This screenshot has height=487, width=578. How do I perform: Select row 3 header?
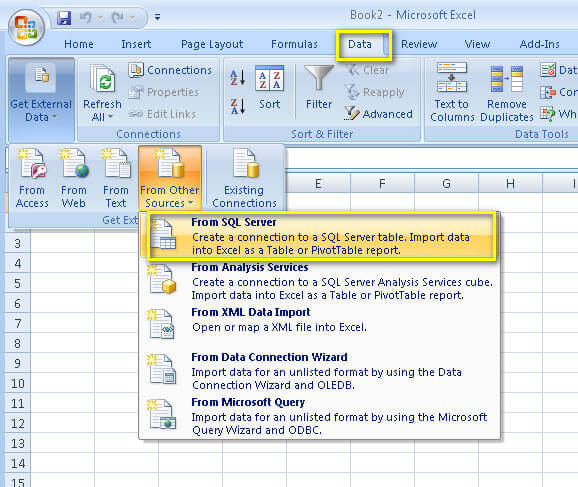(17, 244)
